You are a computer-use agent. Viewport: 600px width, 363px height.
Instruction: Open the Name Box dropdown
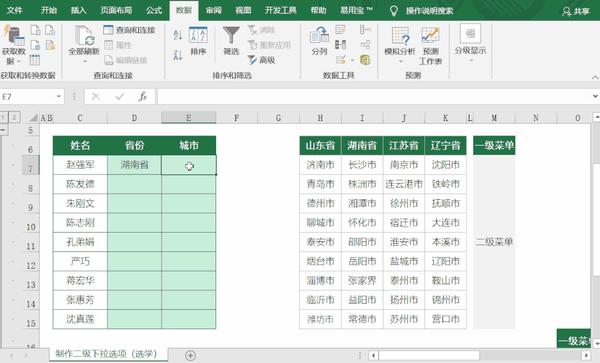click(x=59, y=97)
